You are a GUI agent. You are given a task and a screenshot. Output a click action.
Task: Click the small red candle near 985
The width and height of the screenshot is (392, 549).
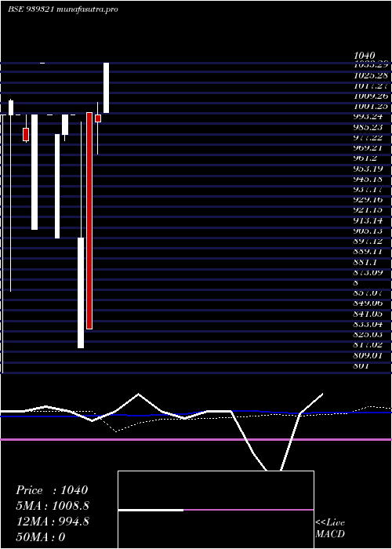click(26, 134)
